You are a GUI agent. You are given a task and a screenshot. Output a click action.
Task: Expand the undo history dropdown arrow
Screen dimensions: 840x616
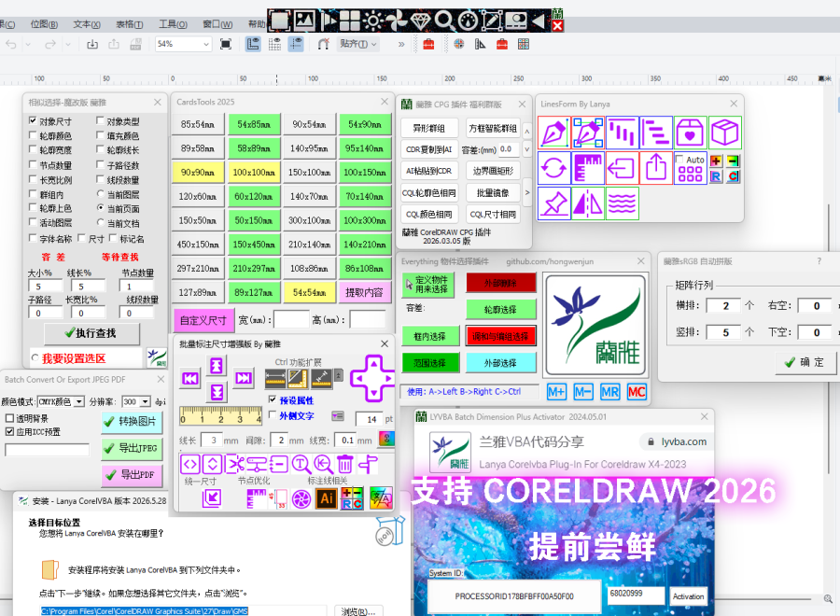click(x=28, y=45)
